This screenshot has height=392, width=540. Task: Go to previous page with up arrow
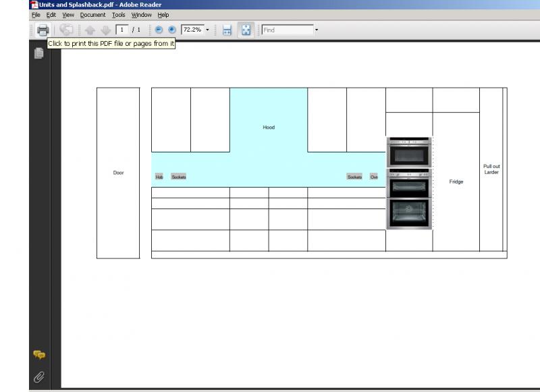click(x=90, y=30)
